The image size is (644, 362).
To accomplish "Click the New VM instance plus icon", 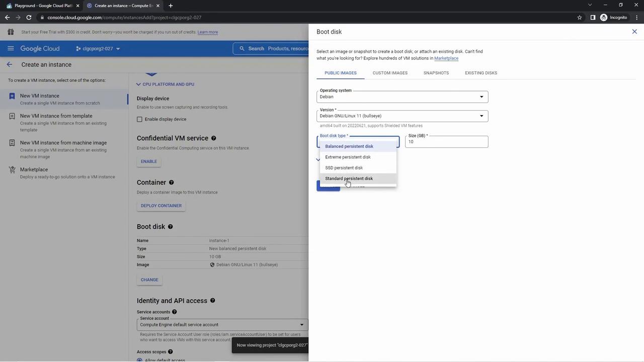I will (x=12, y=96).
